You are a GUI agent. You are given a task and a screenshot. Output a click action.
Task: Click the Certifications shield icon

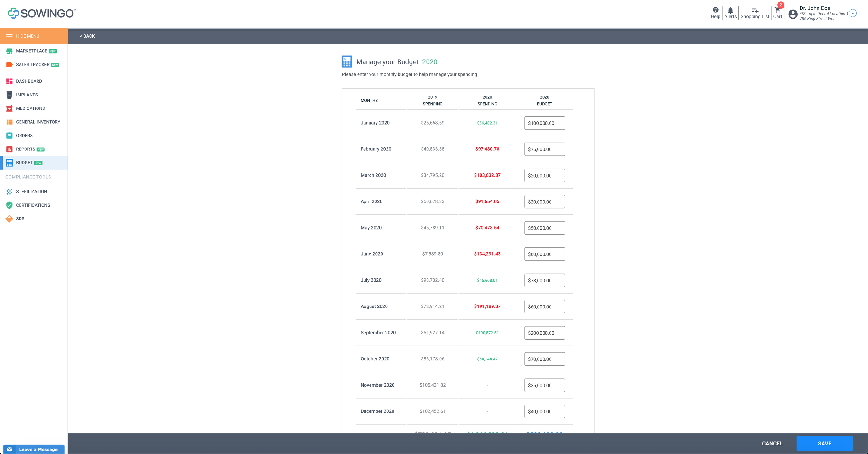point(9,205)
